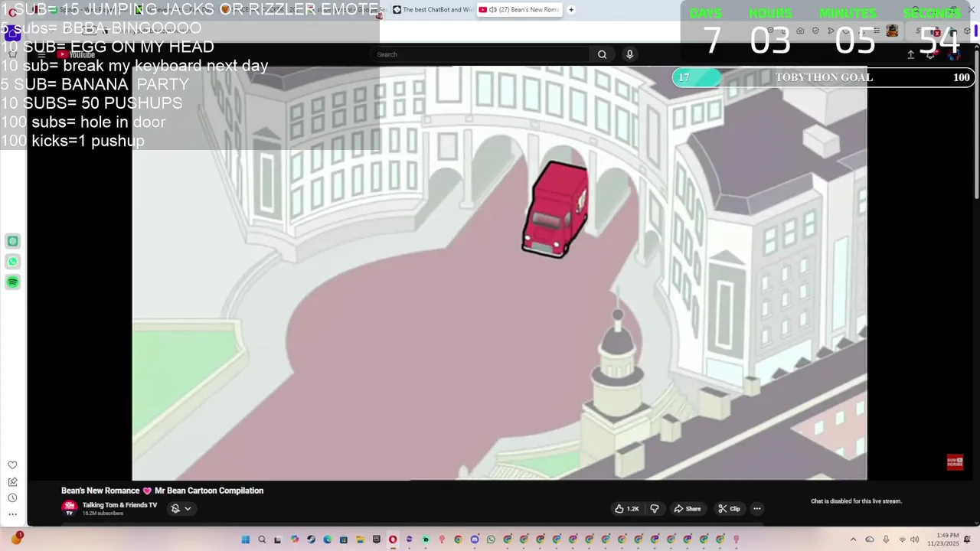Open the green sidebar app icon

12,241
